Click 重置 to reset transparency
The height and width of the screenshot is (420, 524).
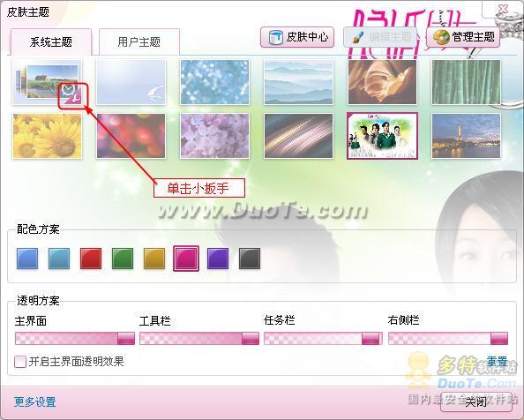pos(497,362)
